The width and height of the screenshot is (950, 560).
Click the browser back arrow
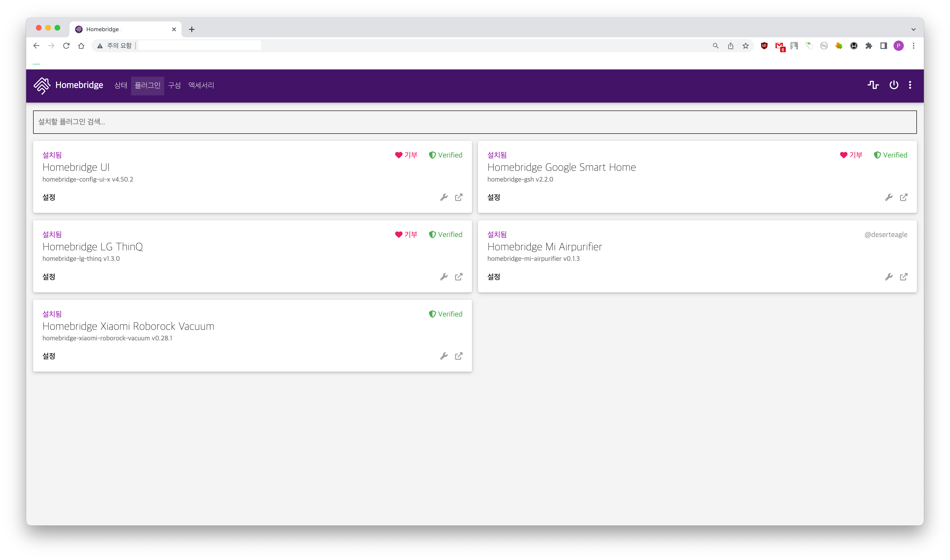coord(36,46)
